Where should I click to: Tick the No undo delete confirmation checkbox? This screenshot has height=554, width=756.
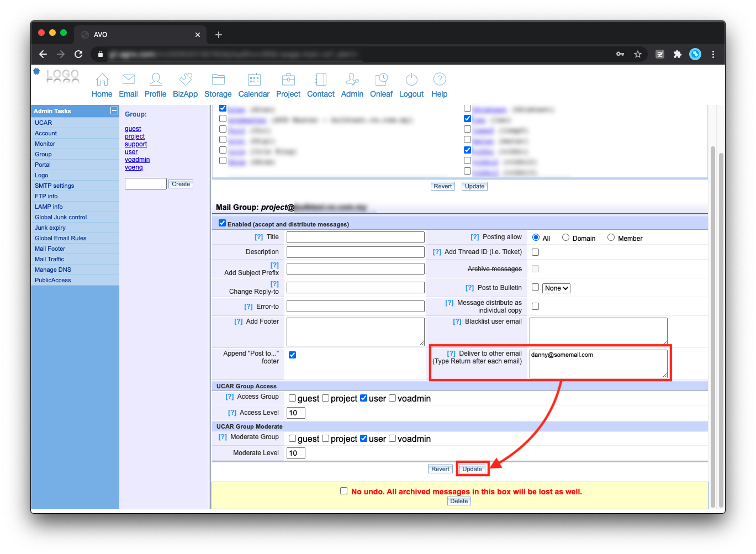point(344,491)
